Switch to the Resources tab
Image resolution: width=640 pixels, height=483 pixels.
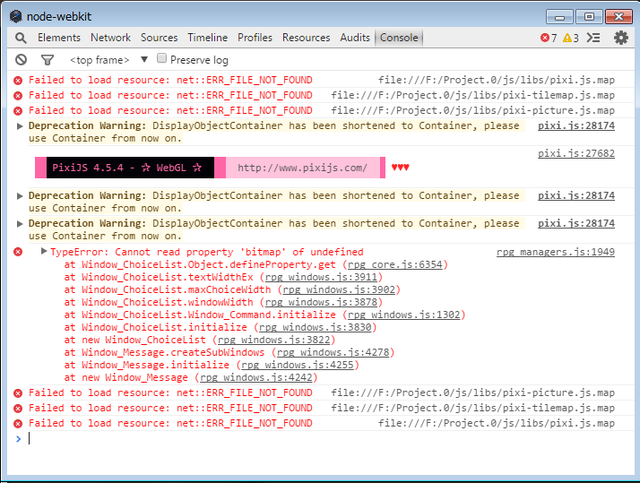[x=306, y=38]
